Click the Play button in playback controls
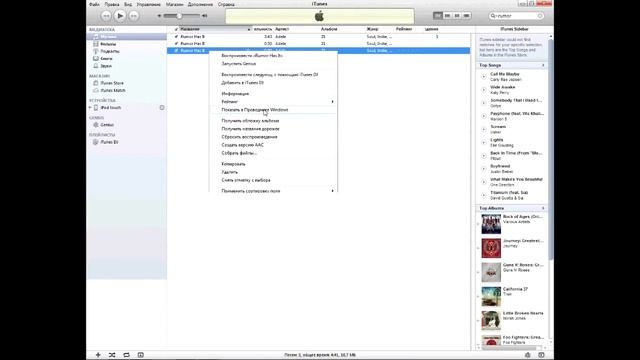This screenshot has width=640, height=360. click(x=120, y=16)
